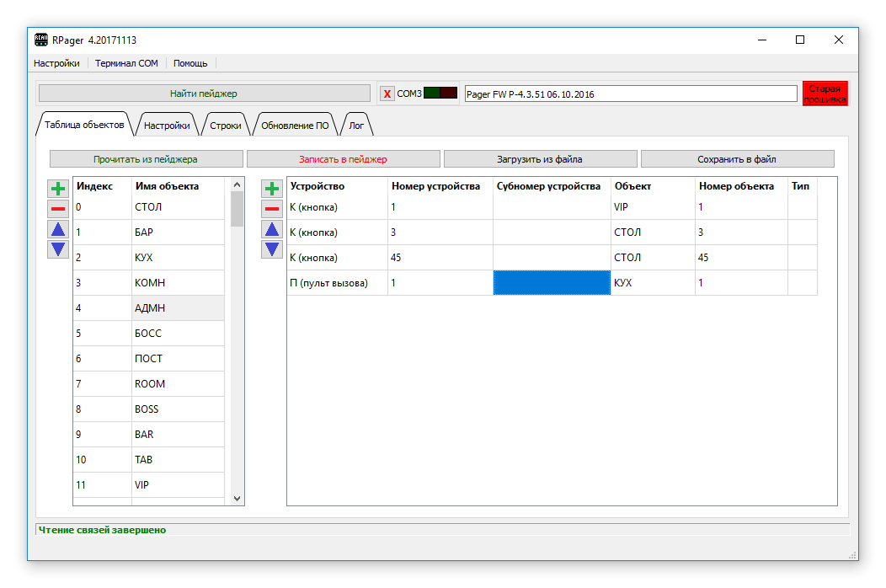Switch to the Лог tab
Screen dimensions: 886x588
click(x=356, y=126)
